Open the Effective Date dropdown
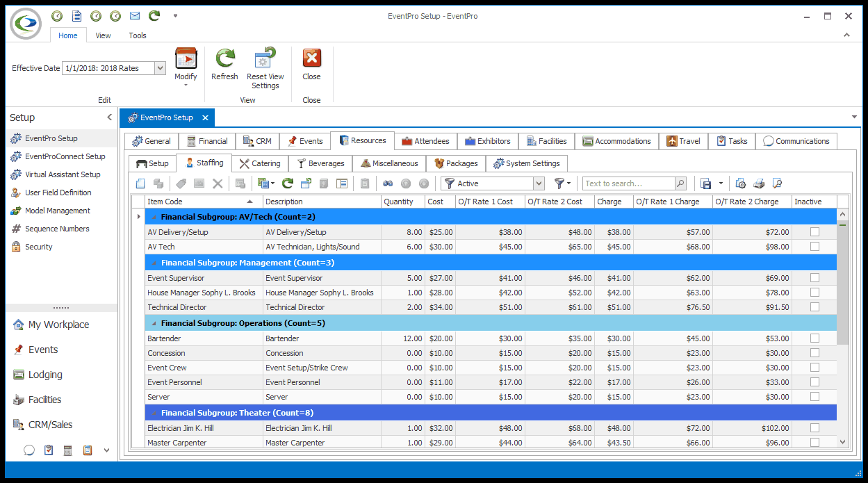The width and height of the screenshot is (868, 483). 160,68
